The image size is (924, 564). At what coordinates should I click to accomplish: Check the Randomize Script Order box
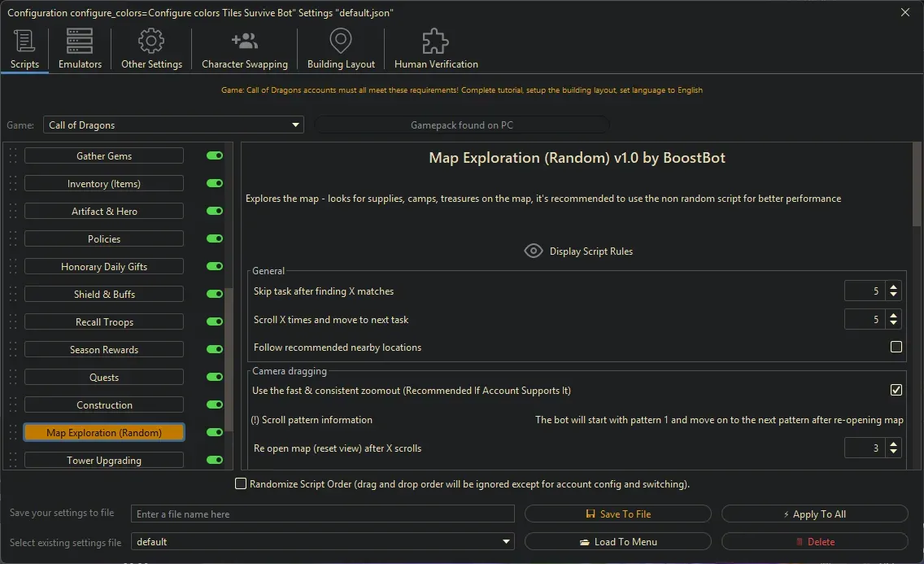[241, 484]
